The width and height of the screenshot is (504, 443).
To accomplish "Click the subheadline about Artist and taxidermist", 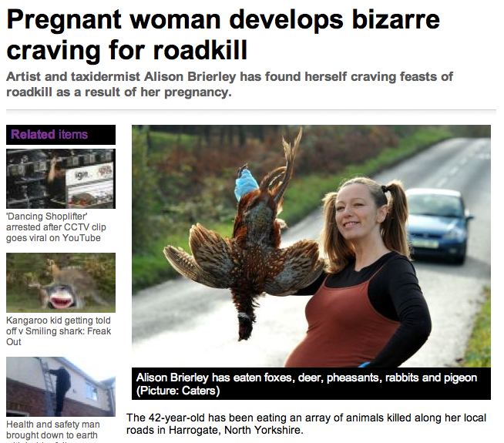I will tap(230, 85).
